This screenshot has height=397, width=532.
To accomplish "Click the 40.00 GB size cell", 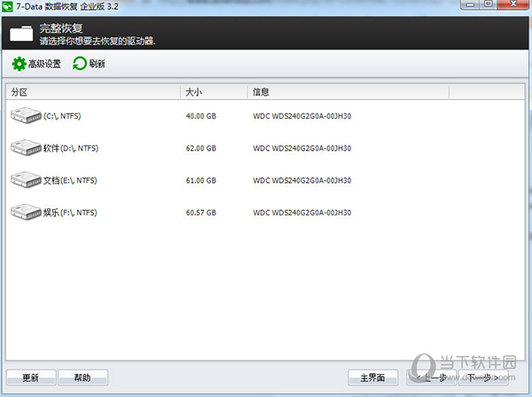I will click(x=201, y=116).
